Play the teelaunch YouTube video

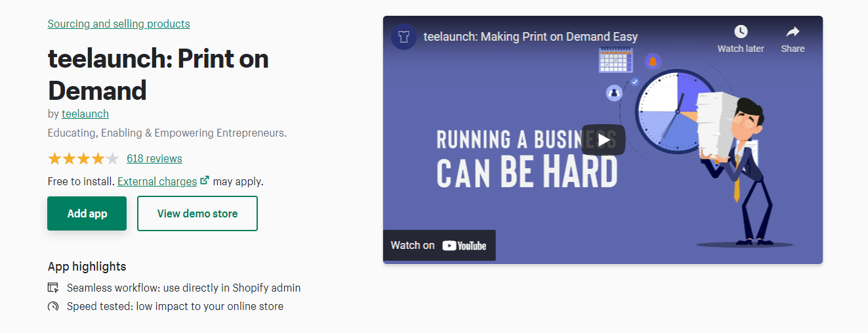click(x=602, y=139)
